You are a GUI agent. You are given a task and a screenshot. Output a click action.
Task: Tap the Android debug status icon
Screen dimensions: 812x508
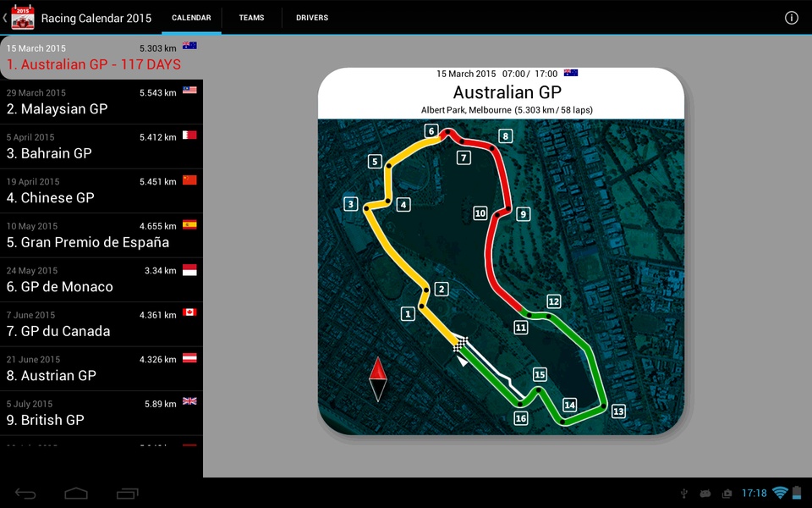(705, 494)
